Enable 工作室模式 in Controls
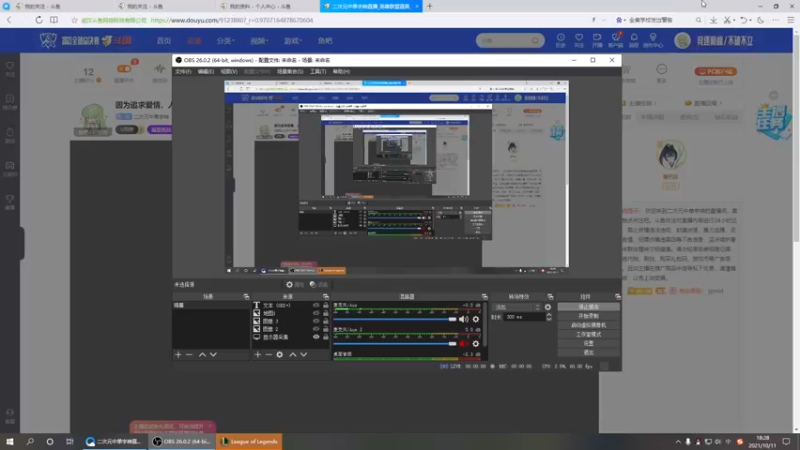Image resolution: width=800 pixels, height=450 pixels. pos(588,334)
